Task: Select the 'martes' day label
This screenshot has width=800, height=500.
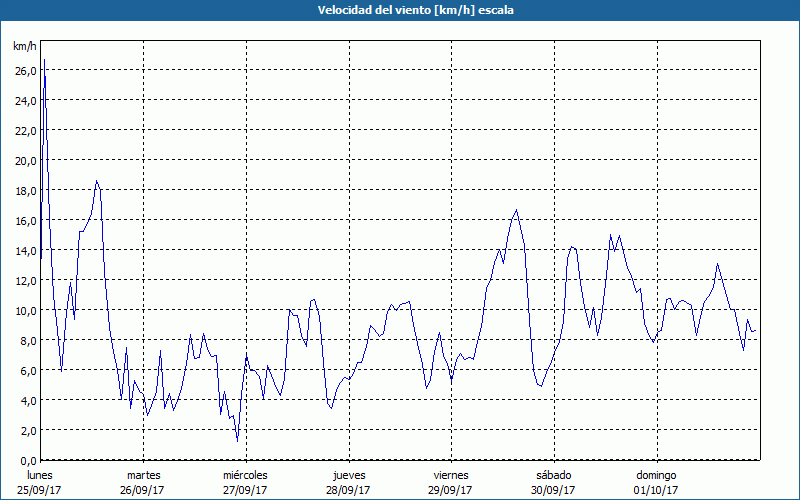Action: coord(143,475)
